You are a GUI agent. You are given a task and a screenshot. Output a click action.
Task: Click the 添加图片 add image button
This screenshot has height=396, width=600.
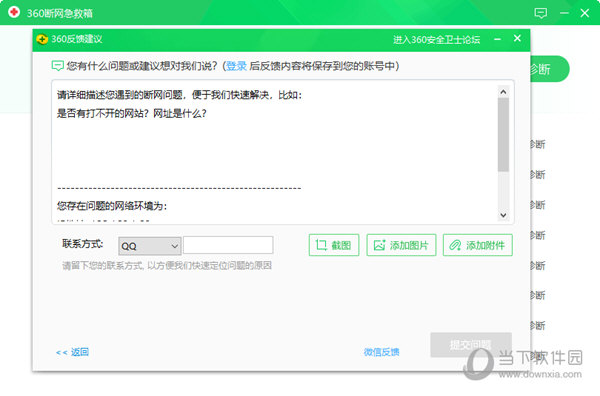tap(401, 245)
